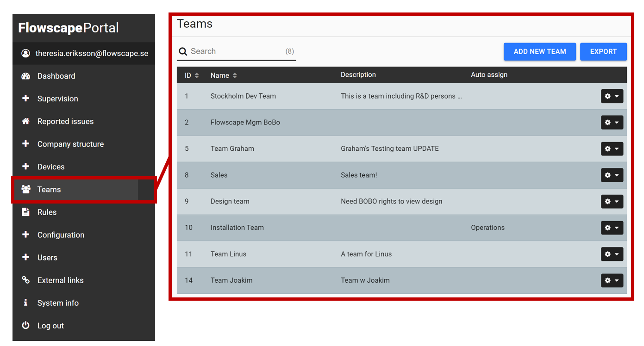
Task: Click the document icon for Rules
Action: pyautogui.click(x=25, y=212)
